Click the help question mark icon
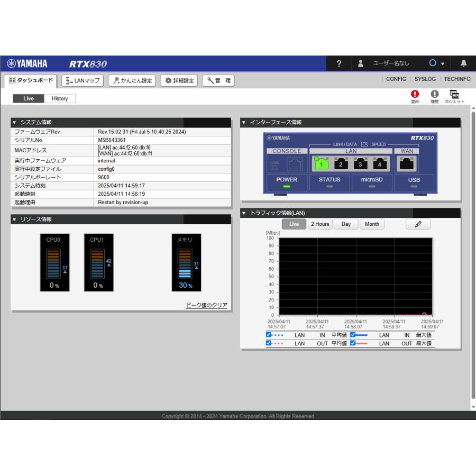 pyautogui.click(x=339, y=63)
